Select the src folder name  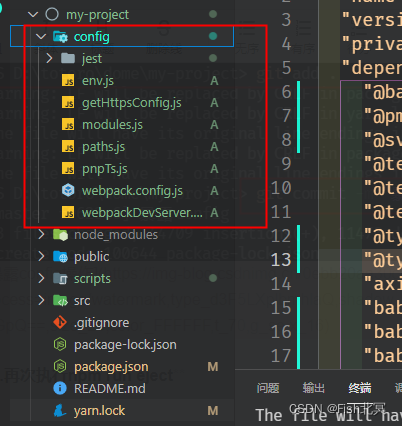[x=82, y=301]
